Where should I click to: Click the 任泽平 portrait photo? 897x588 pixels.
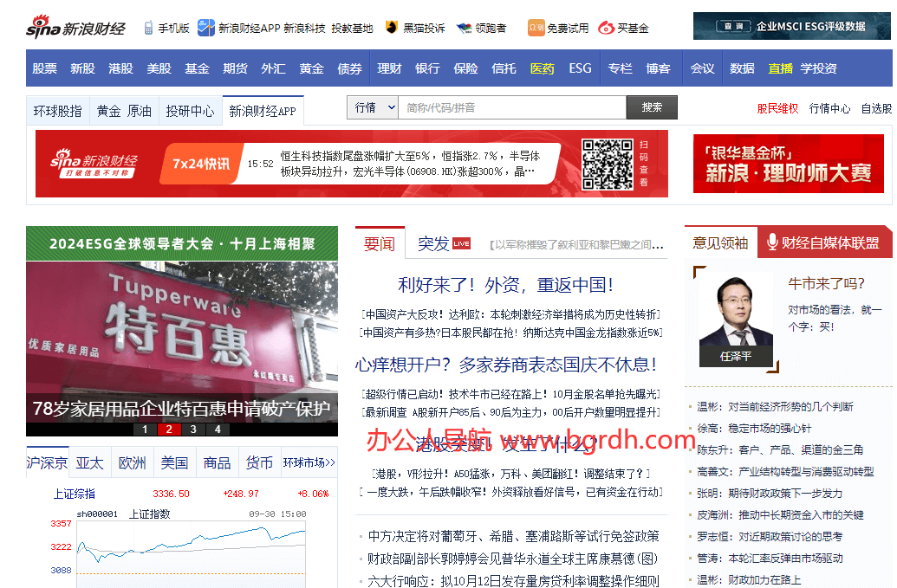pos(736,319)
